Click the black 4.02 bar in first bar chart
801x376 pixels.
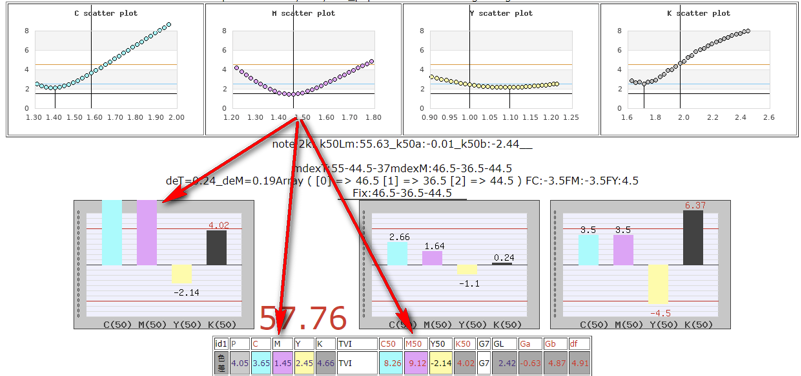[x=217, y=247]
